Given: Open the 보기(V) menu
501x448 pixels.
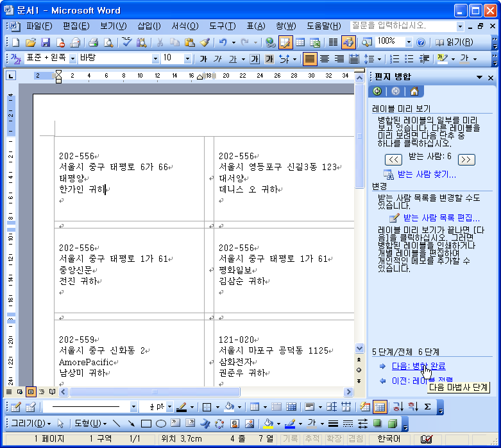Looking at the screenshot, I should point(113,26).
